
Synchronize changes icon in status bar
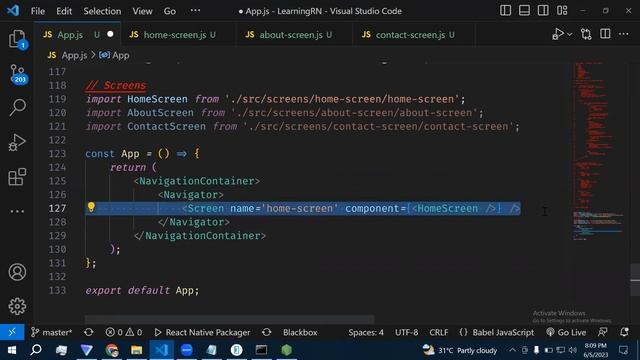tap(89, 332)
